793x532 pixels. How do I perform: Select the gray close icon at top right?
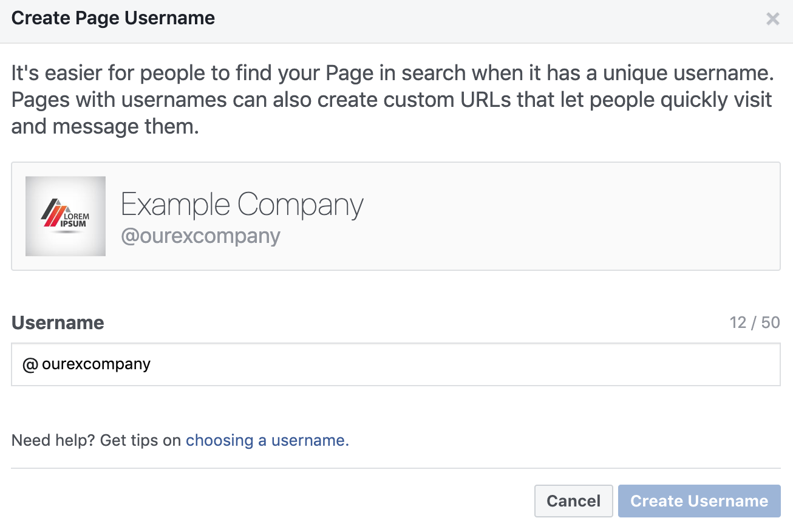[x=772, y=19]
